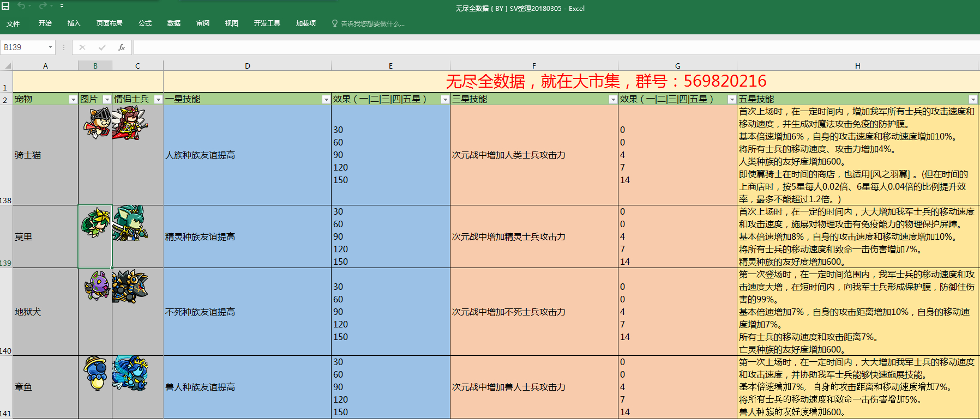The height and width of the screenshot is (419, 980).
Task: Open the 审阅 ribbon tab
Action: click(x=203, y=23)
